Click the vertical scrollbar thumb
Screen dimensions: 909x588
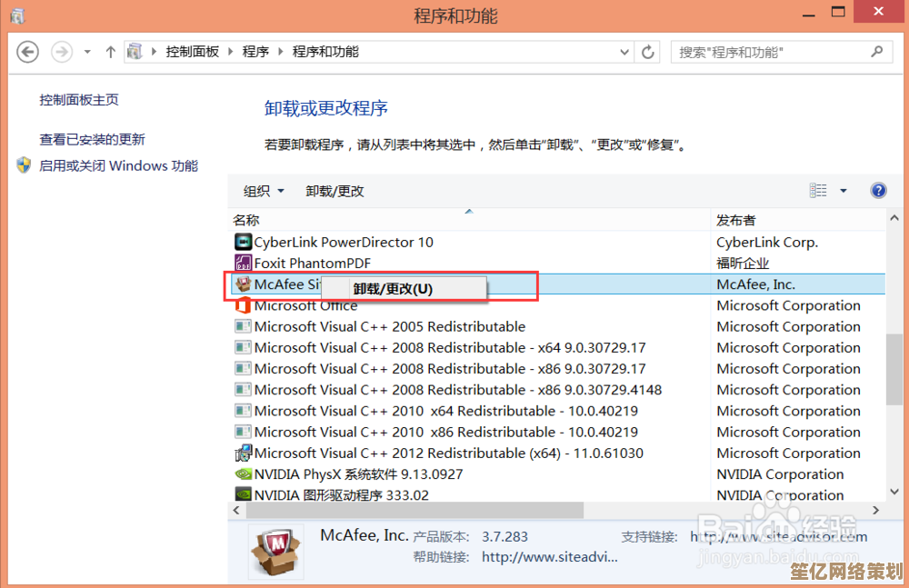click(894, 369)
